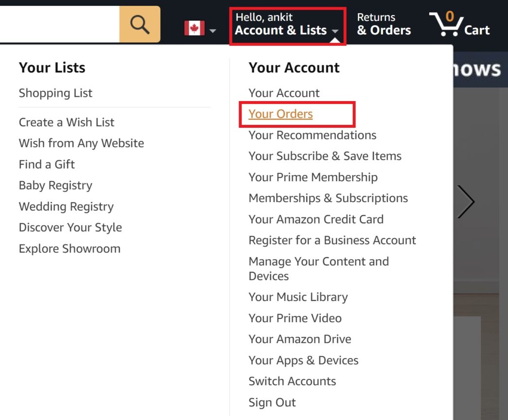The image size is (508, 420).
Task: Click inside the search input field
Action: coord(58,23)
